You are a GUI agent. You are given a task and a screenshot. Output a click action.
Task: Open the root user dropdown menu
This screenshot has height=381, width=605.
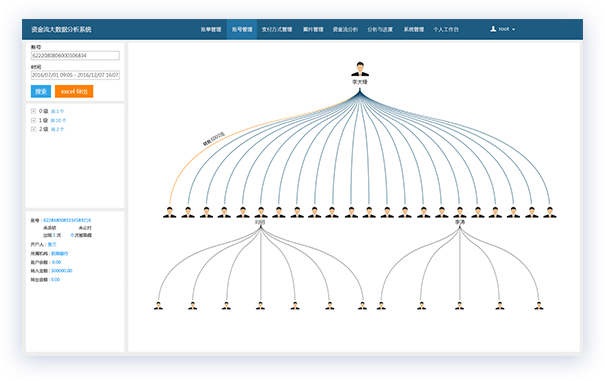(x=503, y=29)
